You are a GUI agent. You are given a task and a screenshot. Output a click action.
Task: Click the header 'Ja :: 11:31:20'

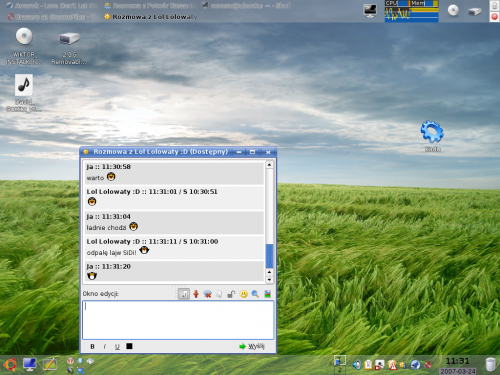click(108, 266)
